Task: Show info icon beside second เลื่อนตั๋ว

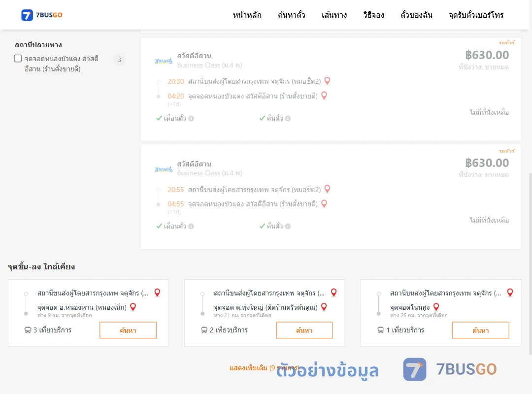Action: click(191, 227)
